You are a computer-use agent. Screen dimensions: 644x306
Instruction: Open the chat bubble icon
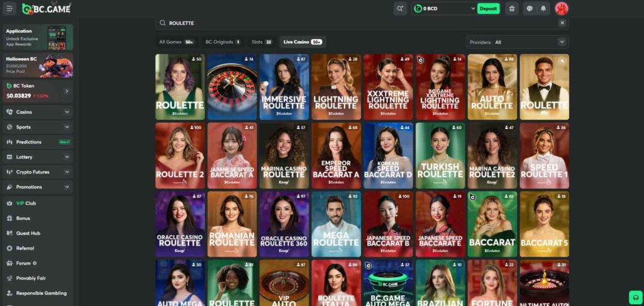point(530,8)
